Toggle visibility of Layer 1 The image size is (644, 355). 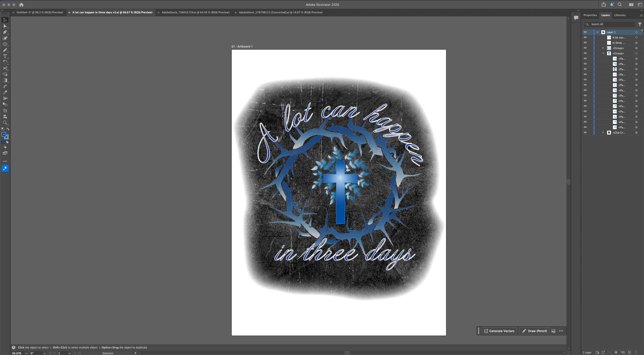pos(585,32)
